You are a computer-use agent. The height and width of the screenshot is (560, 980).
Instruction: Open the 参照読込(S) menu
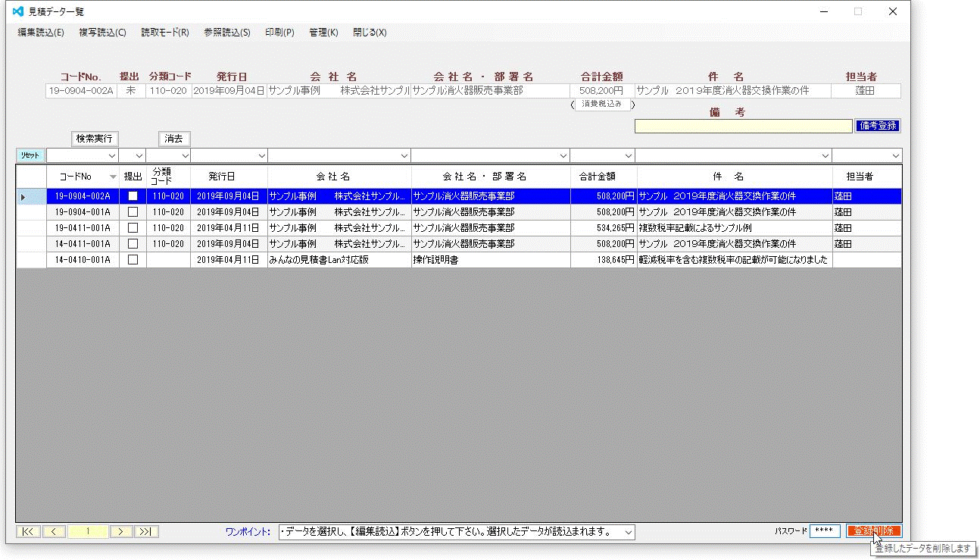click(227, 33)
